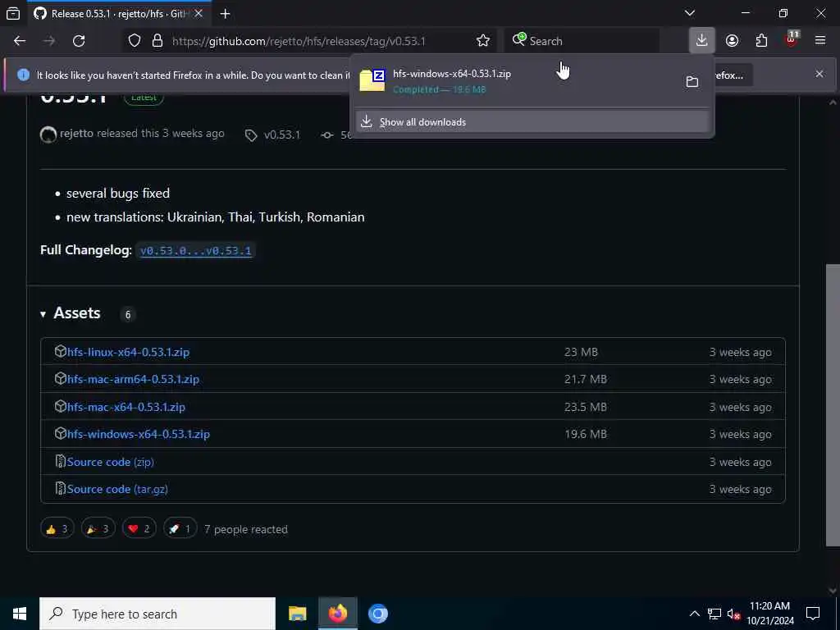Open the network icon in the system tray

[x=714, y=614]
